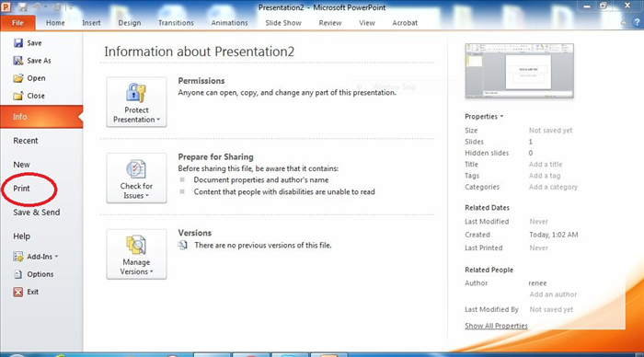
Task: Click the Prepare for Sharing heading
Action: coord(215,157)
